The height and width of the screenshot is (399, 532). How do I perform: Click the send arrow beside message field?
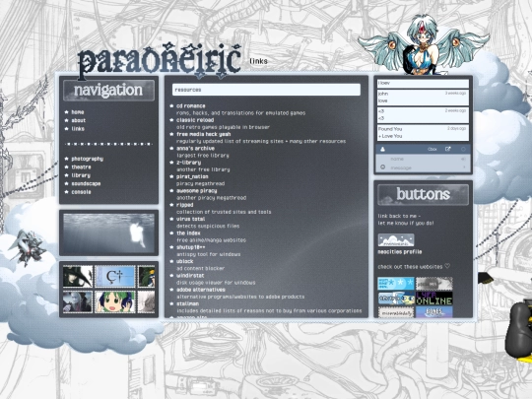(x=464, y=167)
